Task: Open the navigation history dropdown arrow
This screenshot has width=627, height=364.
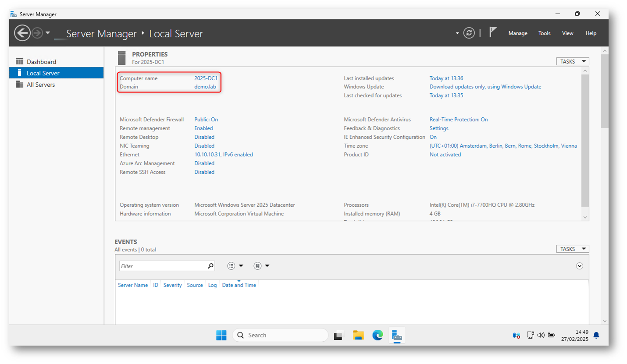Action: pos(48,33)
